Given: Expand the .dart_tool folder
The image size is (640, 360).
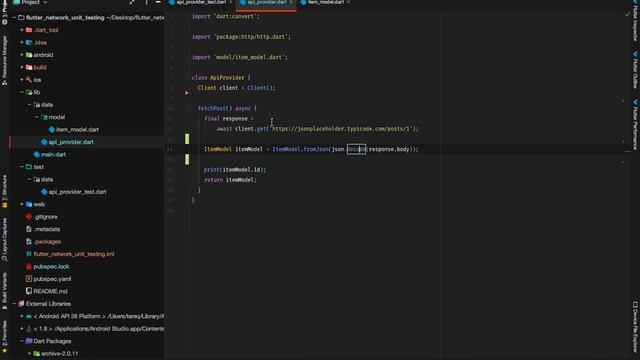Looking at the screenshot, I should click(22, 30).
